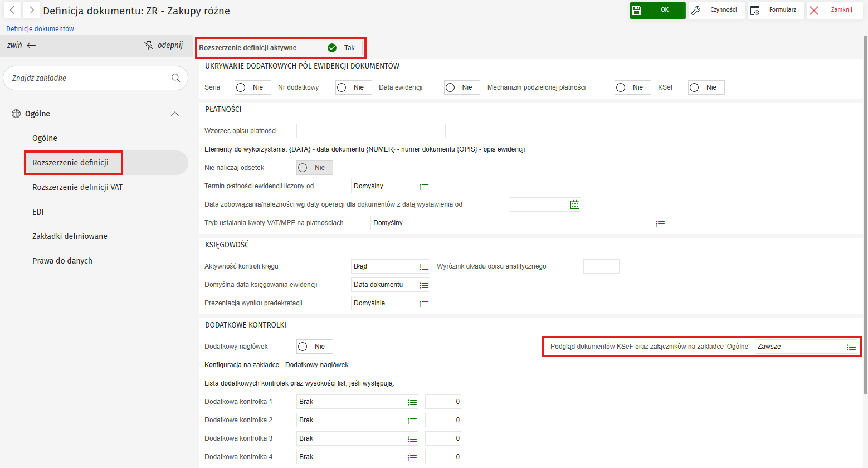The image size is (868, 468).
Task: Click the search magnifier in tab finder
Action: [176, 78]
